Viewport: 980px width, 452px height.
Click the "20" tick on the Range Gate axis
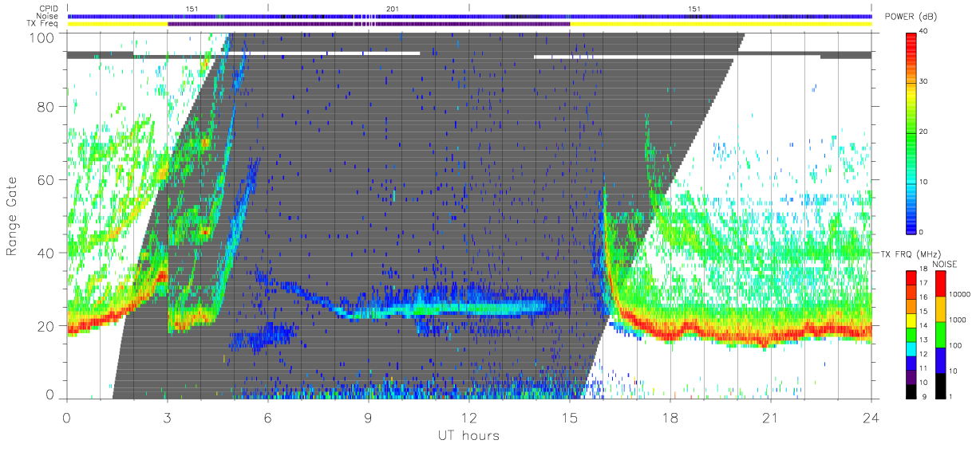(x=45, y=326)
